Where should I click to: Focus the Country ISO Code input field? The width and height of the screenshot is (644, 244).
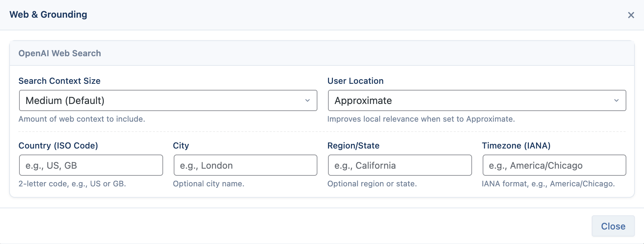(91, 165)
